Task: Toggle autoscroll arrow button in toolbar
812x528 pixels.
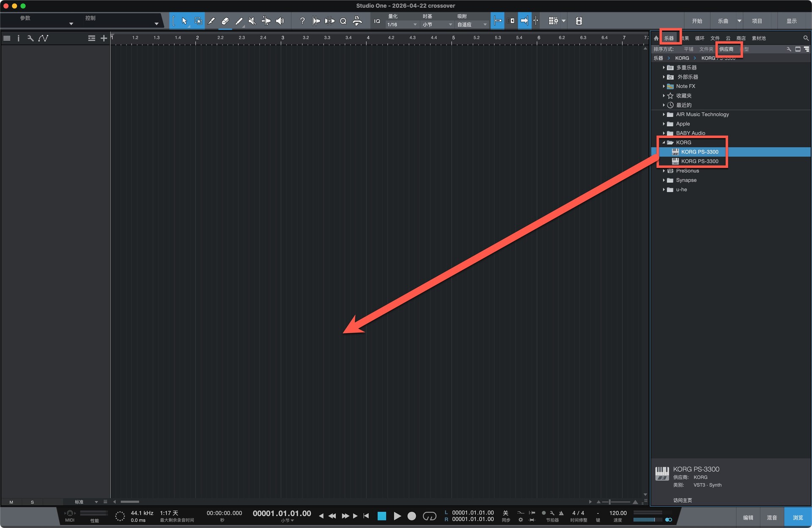Action: pyautogui.click(x=524, y=21)
